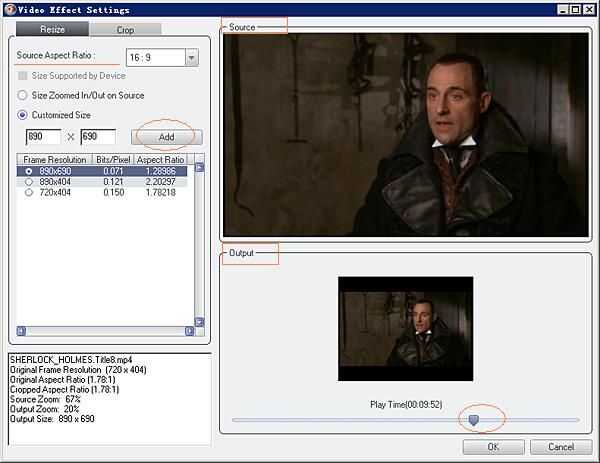Select the 720x404 resolution radio button
This screenshot has width=600, height=463.
[29, 192]
